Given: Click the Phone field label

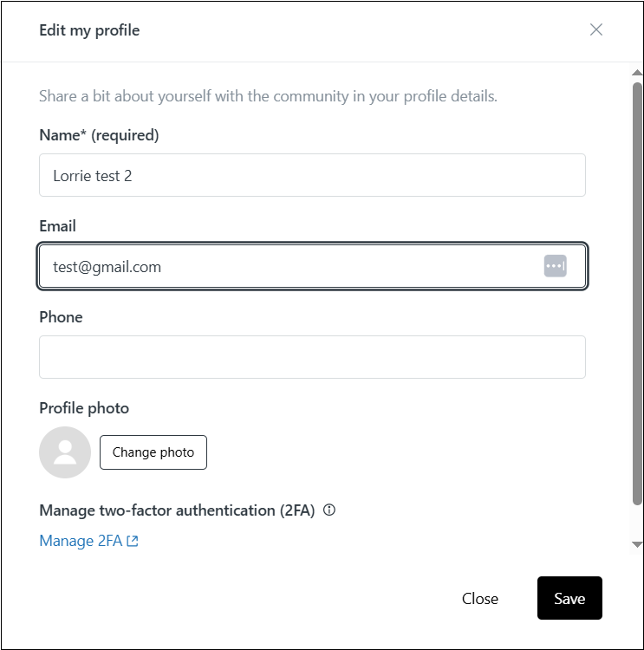Looking at the screenshot, I should coord(61,317).
